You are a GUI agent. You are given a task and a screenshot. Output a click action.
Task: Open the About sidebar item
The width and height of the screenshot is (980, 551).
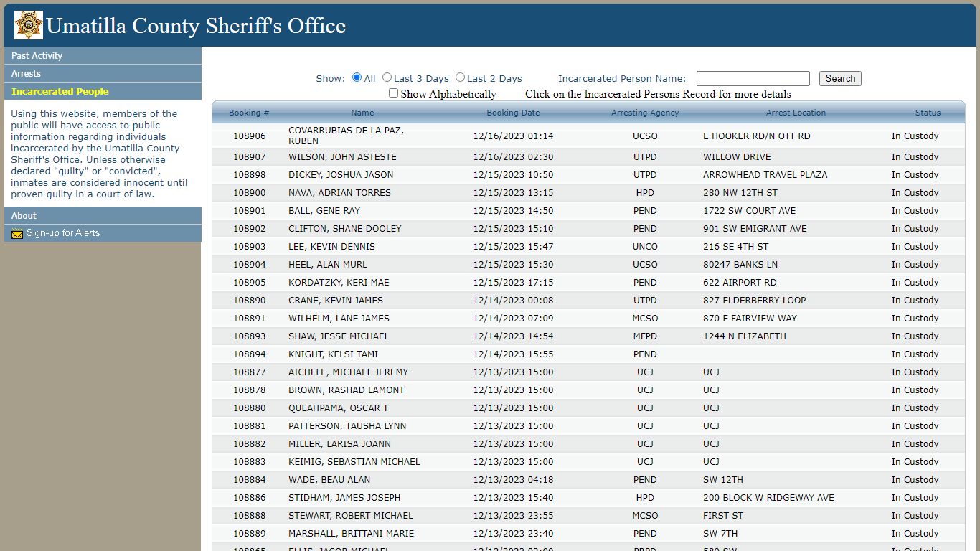(24, 216)
